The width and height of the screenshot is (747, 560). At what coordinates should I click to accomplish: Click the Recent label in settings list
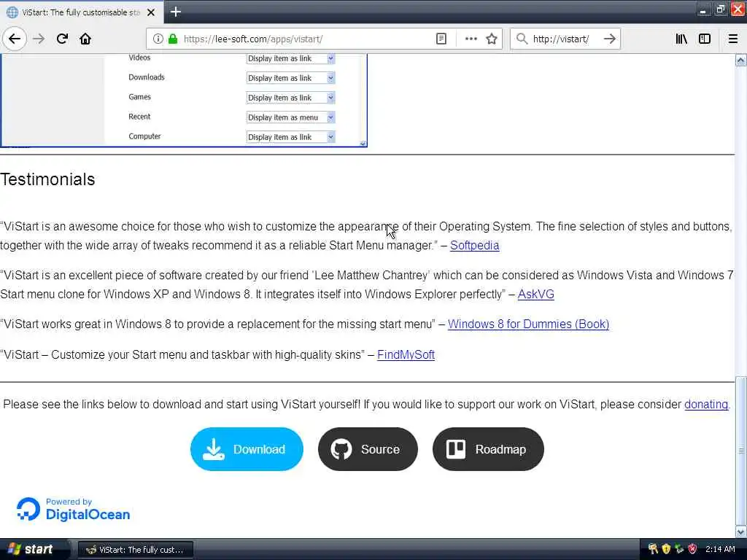[139, 117]
